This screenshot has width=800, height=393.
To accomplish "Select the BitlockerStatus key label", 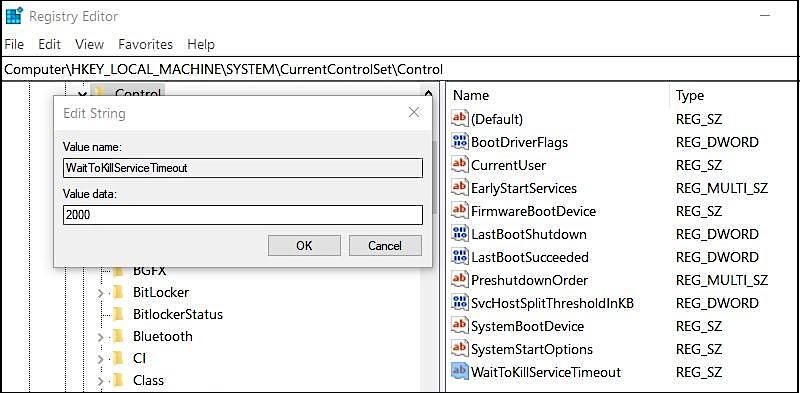I will coord(178,314).
